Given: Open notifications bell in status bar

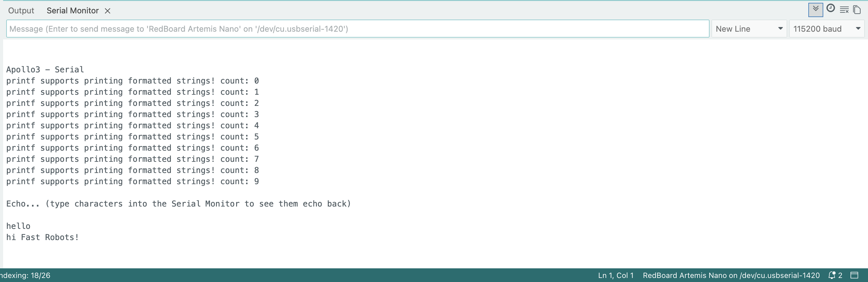Looking at the screenshot, I should 832,275.
